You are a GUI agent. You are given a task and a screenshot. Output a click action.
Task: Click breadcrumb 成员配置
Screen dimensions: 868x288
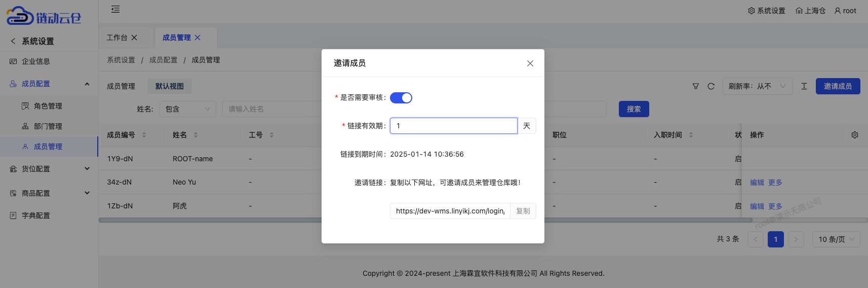[164, 60]
